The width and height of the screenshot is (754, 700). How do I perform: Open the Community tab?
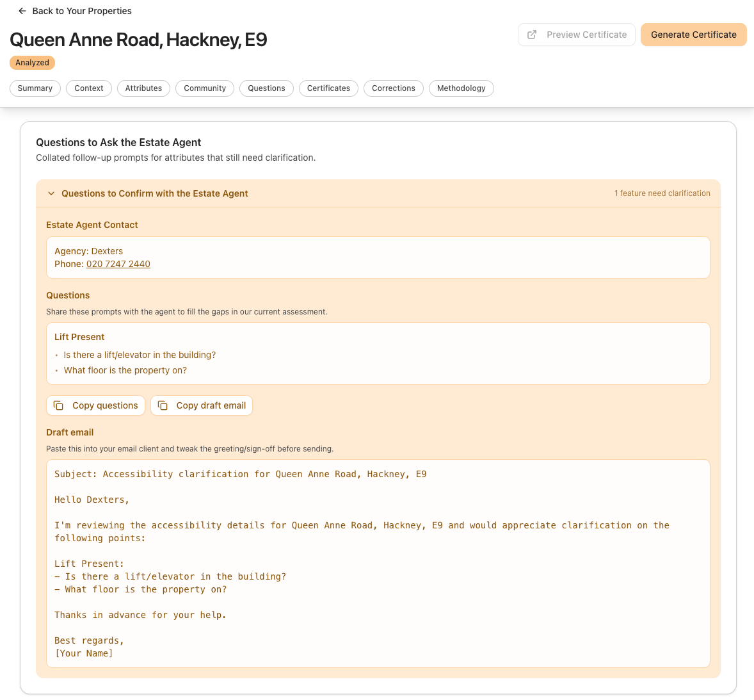[x=204, y=88]
